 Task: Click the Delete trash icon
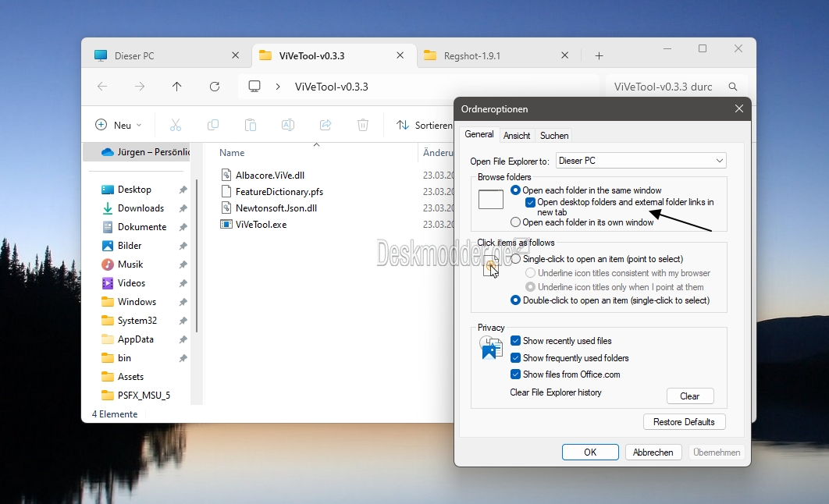click(x=363, y=125)
